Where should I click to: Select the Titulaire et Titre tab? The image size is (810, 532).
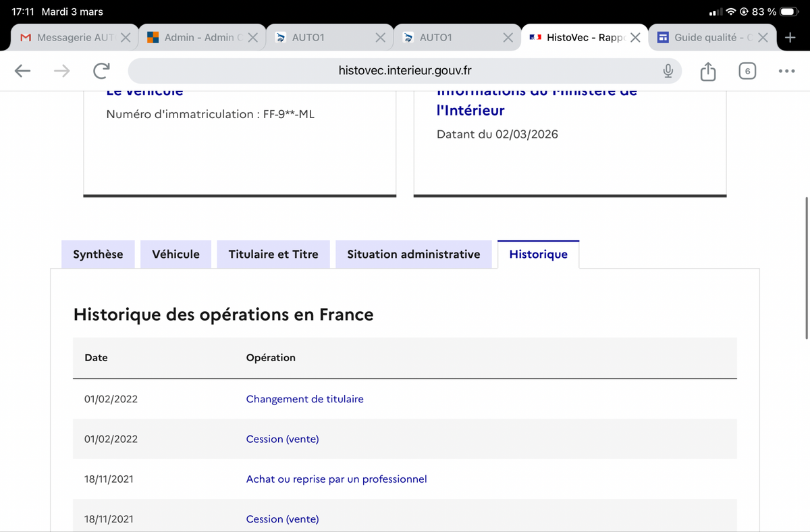pyautogui.click(x=273, y=255)
